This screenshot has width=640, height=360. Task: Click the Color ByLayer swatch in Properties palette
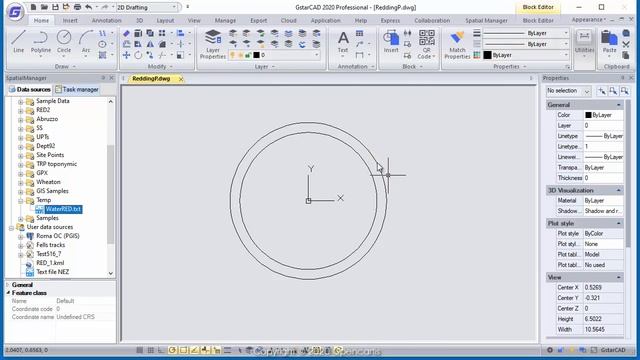[x=588, y=116]
